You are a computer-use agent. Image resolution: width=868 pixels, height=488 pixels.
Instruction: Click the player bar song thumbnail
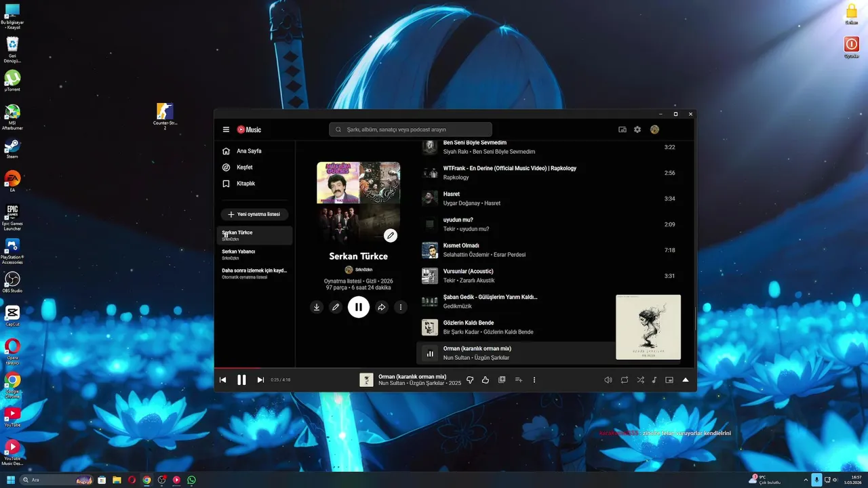pyautogui.click(x=366, y=380)
